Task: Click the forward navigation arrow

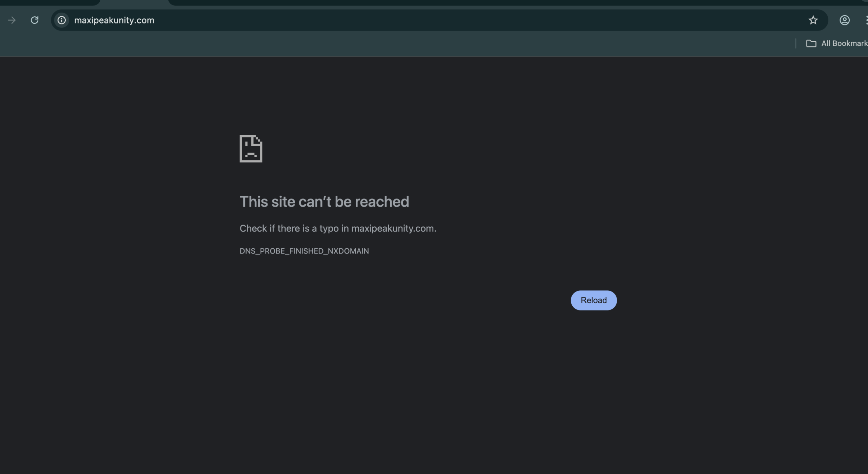Action: 12,20
